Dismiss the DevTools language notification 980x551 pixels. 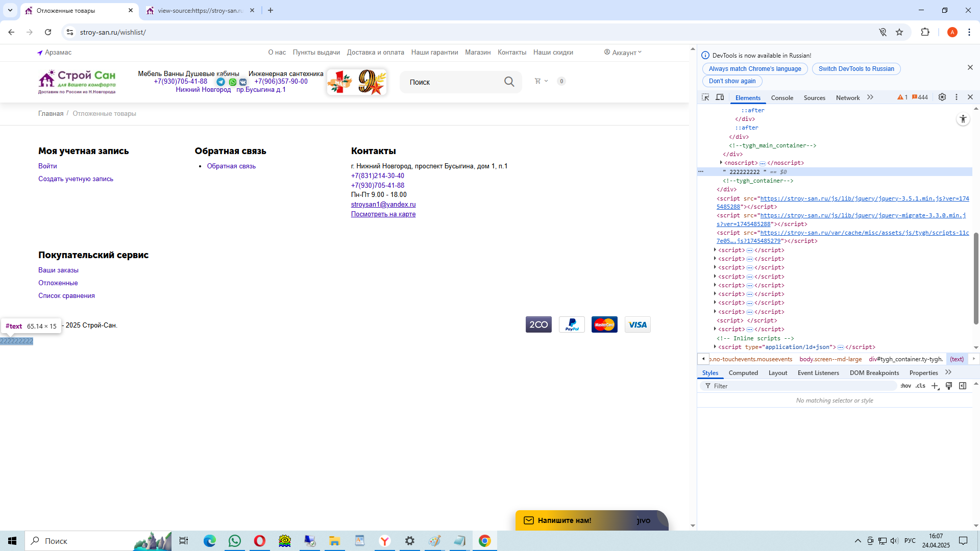pos(970,67)
